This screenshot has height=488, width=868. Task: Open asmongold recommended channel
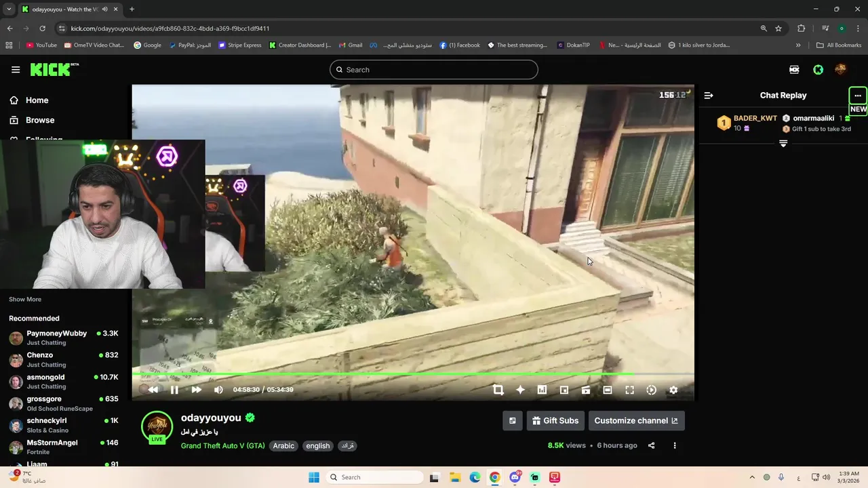coord(64,381)
